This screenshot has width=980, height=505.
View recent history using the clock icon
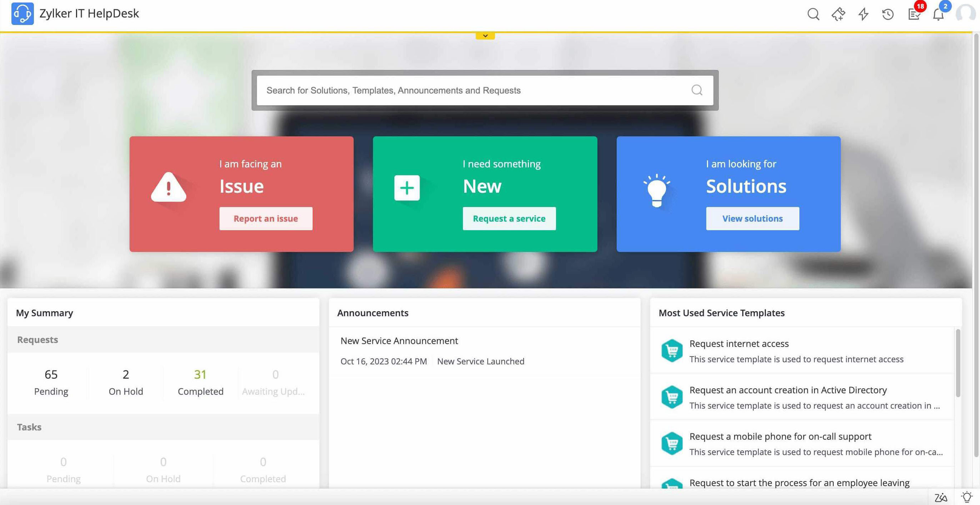pyautogui.click(x=888, y=15)
